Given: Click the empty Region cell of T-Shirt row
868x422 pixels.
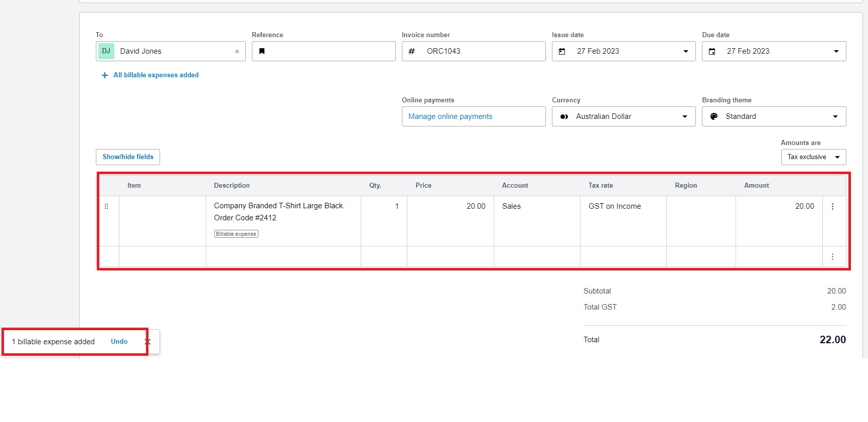Looking at the screenshot, I should [701, 221].
